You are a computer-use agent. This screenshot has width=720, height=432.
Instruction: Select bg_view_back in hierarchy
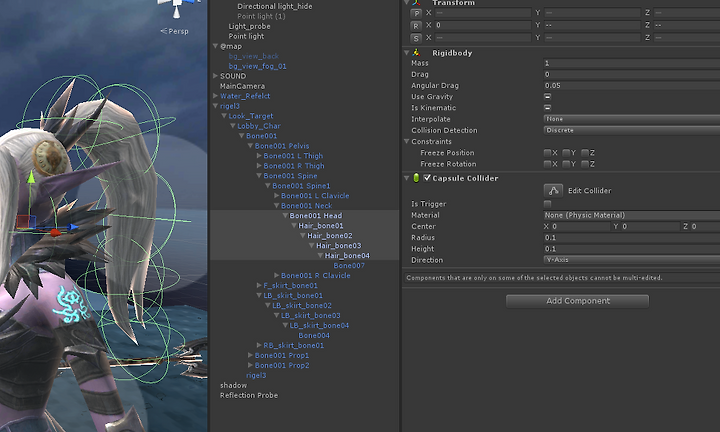(x=253, y=56)
